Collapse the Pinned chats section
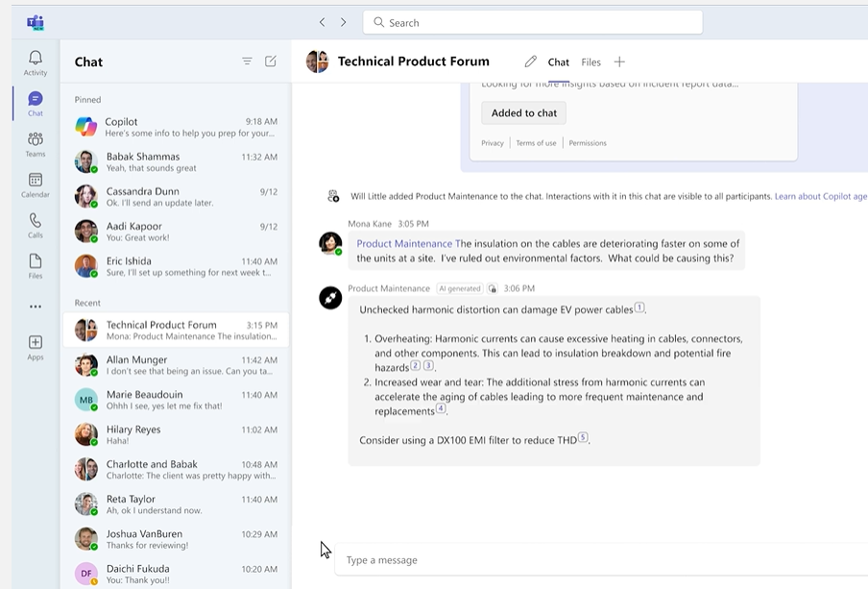This screenshot has height=589, width=868. pos(87,100)
